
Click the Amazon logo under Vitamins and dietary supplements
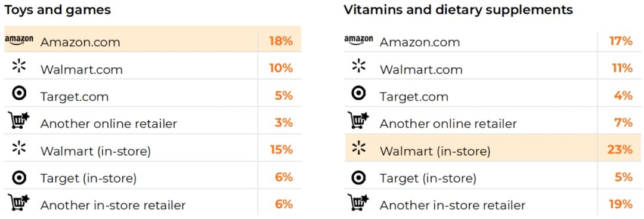click(358, 40)
